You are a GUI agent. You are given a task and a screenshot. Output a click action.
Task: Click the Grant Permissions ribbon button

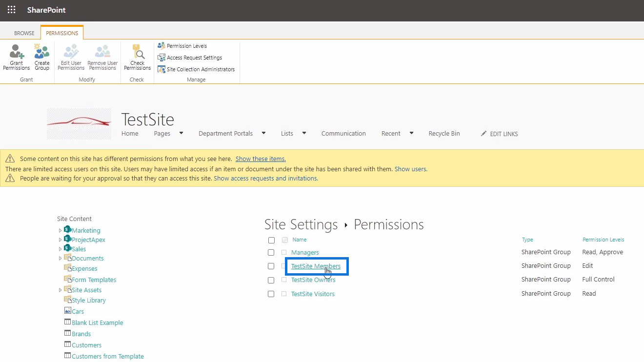tap(17, 58)
